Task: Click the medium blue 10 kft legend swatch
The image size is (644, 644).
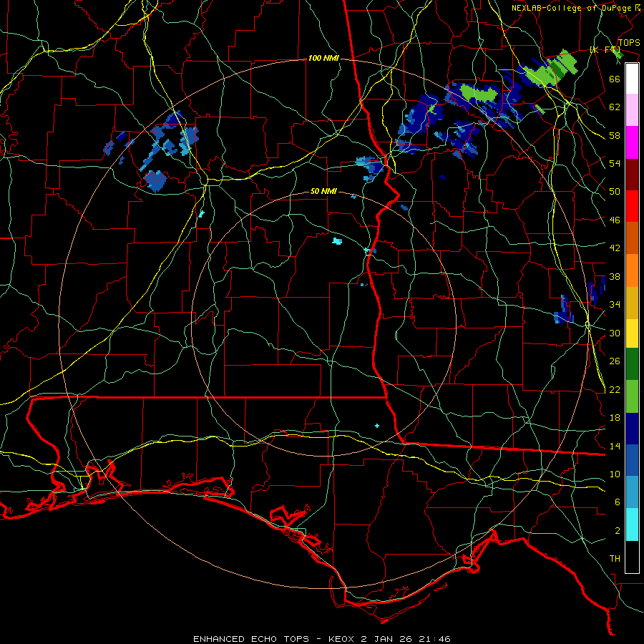Action: [x=632, y=460]
